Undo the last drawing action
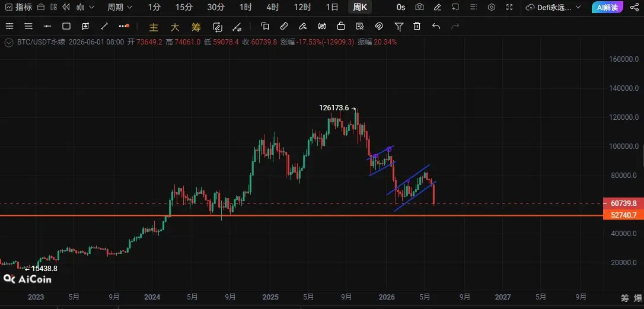This screenshot has width=644, height=309. [x=436, y=26]
